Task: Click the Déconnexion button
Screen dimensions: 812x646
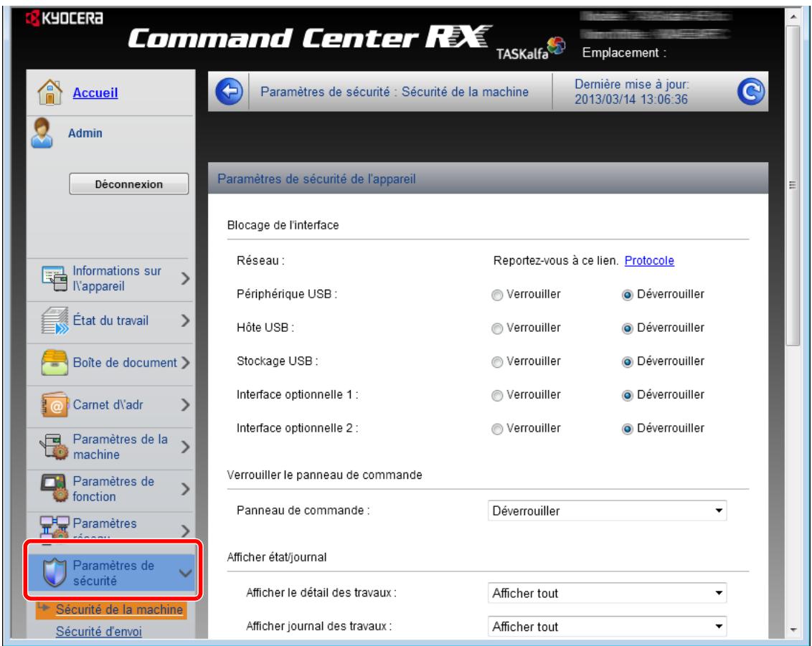Action: (128, 184)
